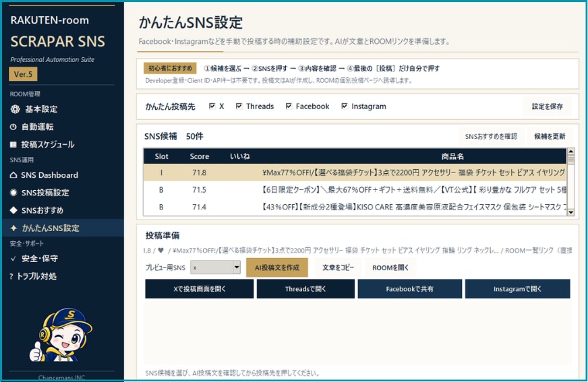Click the いいね column header

click(240, 156)
